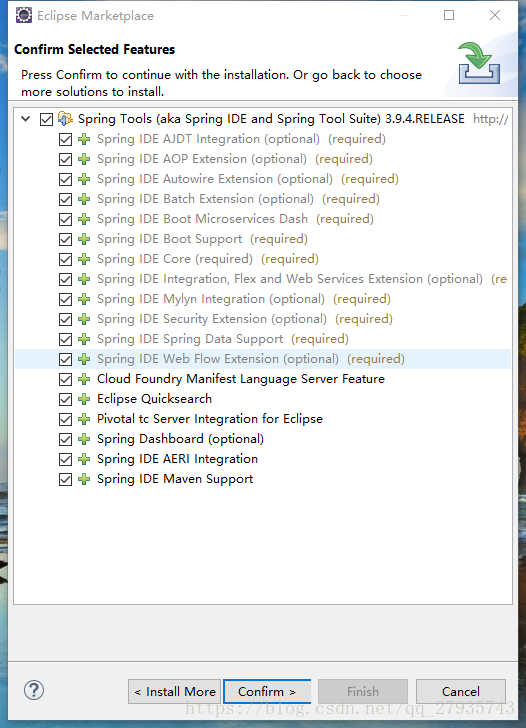Click green plus icon for AERI Integration
Viewport: 526px width, 728px height.
pos(84,459)
